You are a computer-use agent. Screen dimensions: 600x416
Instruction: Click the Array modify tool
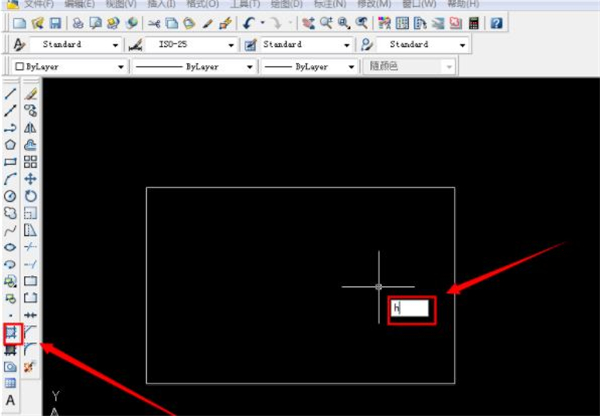click(x=30, y=162)
